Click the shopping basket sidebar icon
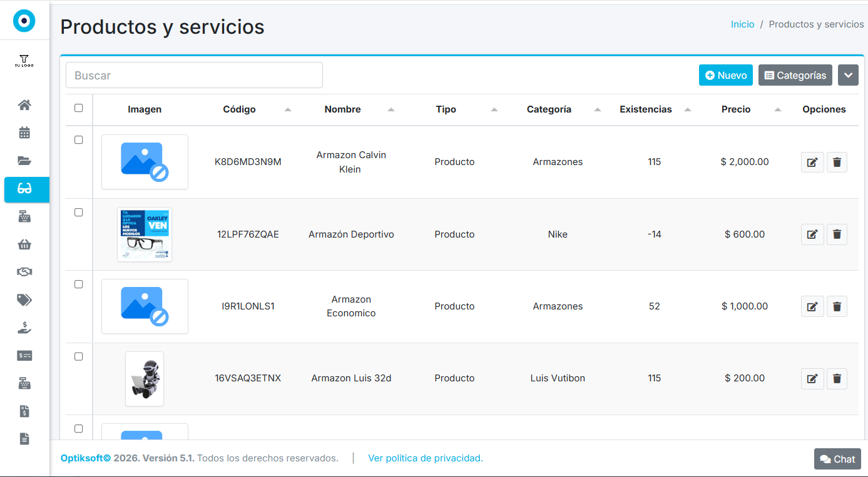 click(x=24, y=244)
